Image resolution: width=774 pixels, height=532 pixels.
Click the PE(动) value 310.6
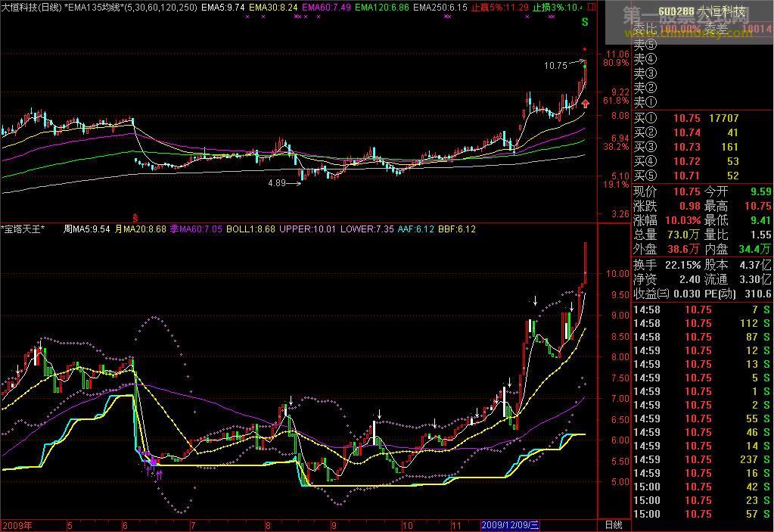click(757, 294)
